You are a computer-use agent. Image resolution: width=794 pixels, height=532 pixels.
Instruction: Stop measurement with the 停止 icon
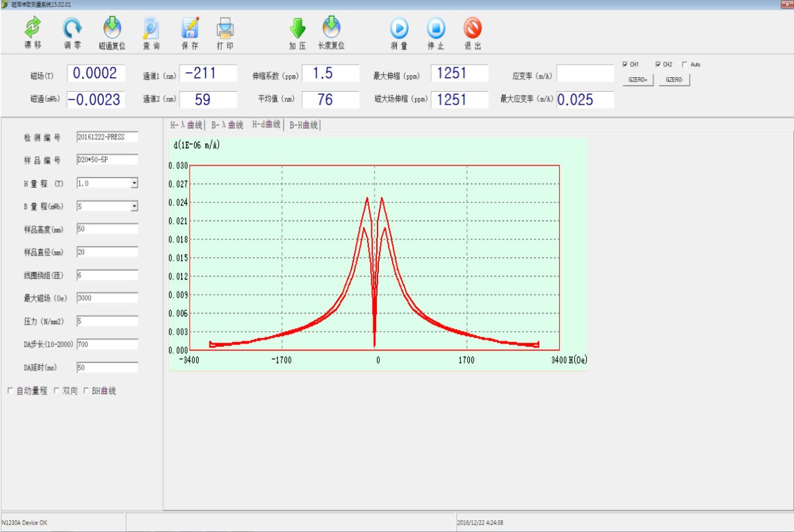tap(436, 29)
